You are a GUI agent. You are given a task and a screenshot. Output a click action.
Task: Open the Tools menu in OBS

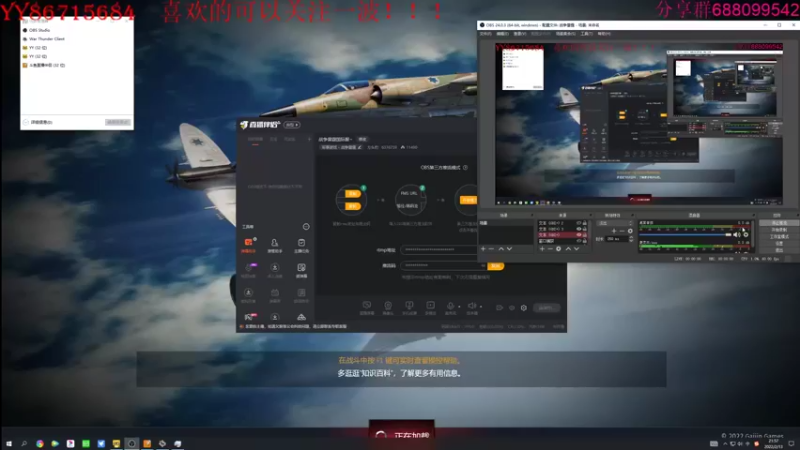[x=586, y=34]
